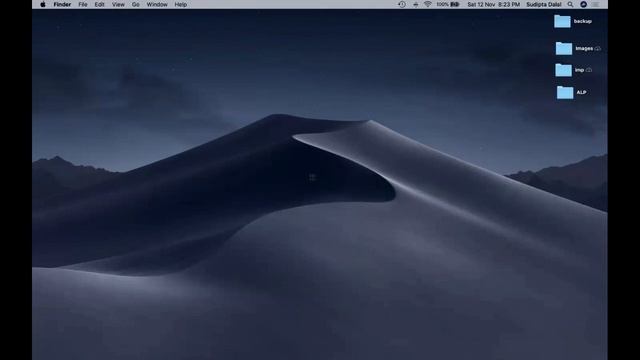Click the images folder name label
The image size is (640, 360).
[x=584, y=49]
